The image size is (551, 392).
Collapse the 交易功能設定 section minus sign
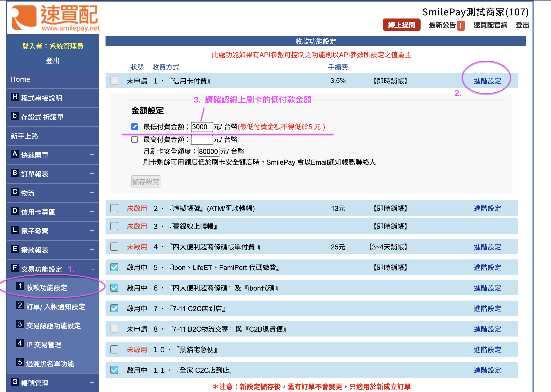[93, 269]
